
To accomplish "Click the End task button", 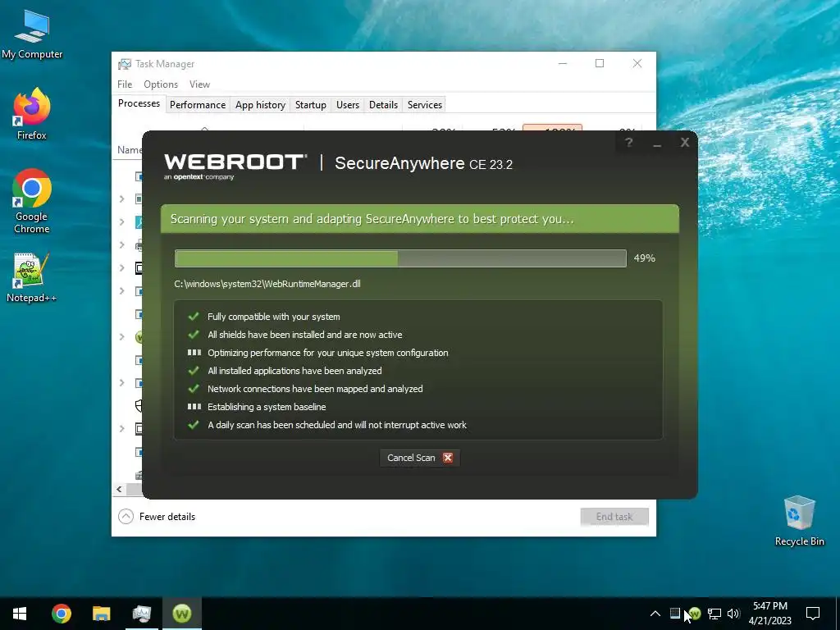I will [614, 517].
